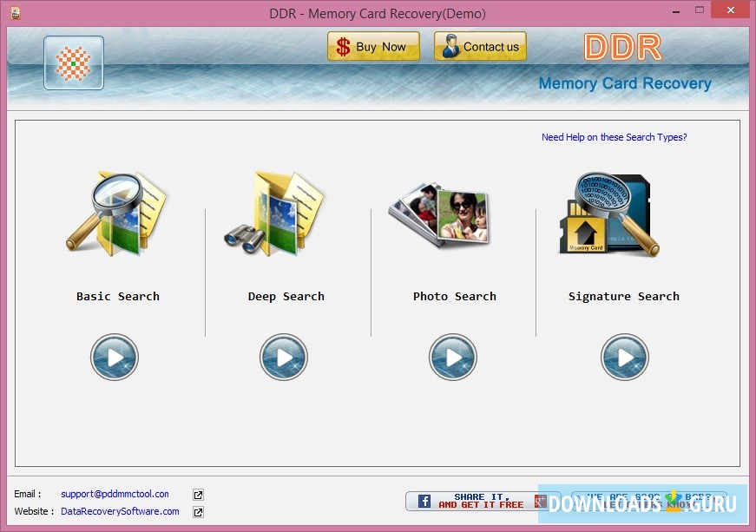This screenshot has width=756, height=532.
Task: Start Basic Search with its play button
Action: 115,357
